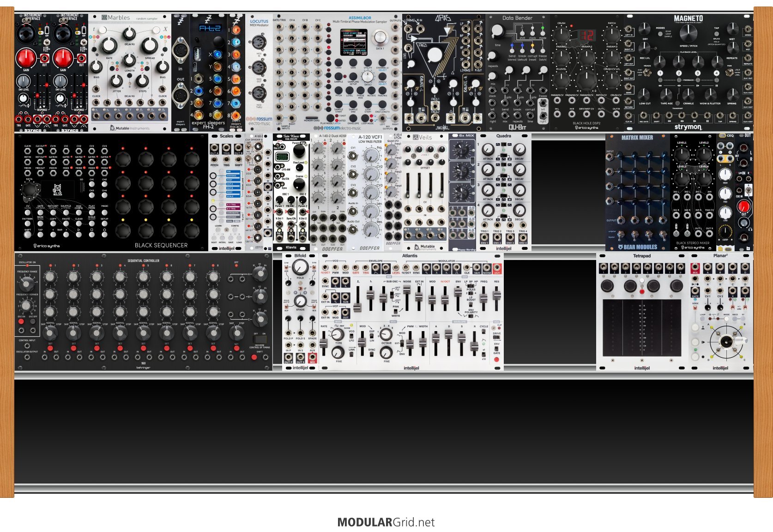Click the RATE knob on Marbles

click(x=109, y=46)
